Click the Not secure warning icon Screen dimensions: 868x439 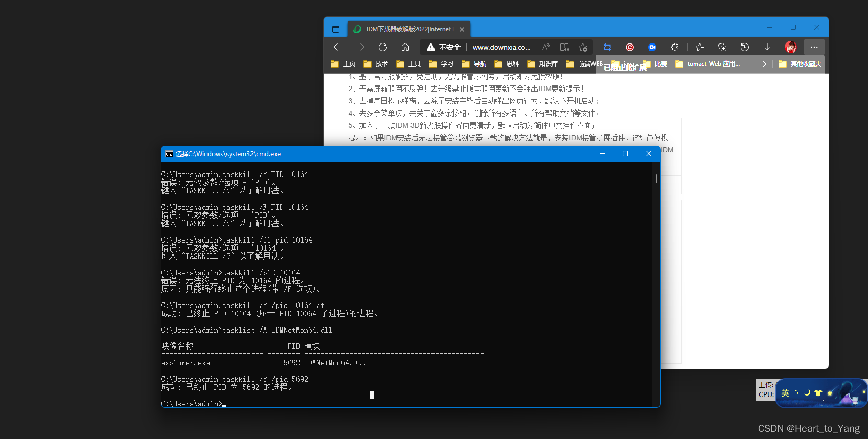pos(431,47)
